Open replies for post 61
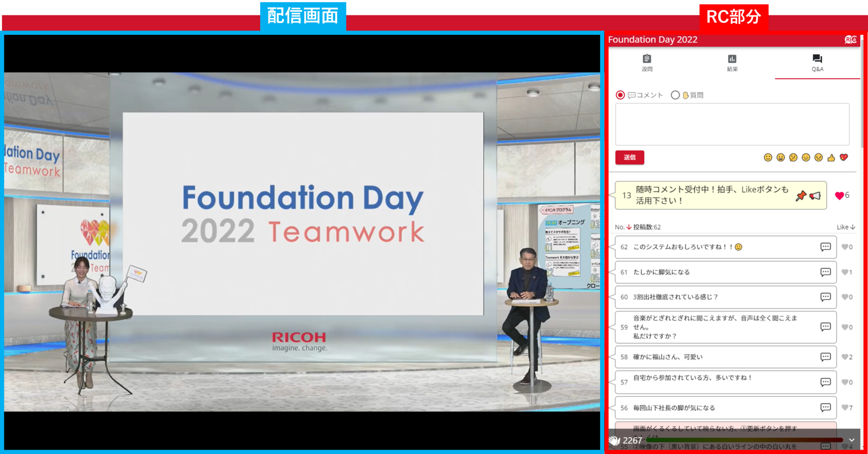Screen dimensions: 868x454 (x=826, y=272)
